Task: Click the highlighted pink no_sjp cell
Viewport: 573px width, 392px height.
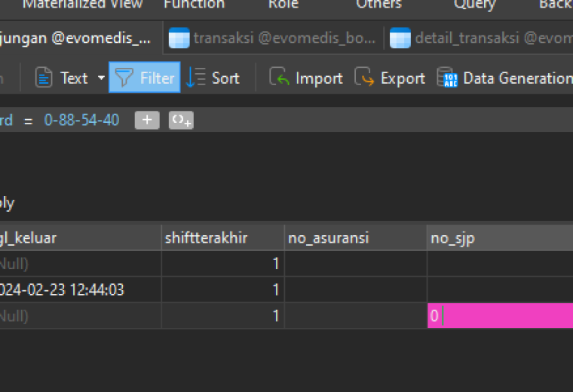Action: pos(501,316)
